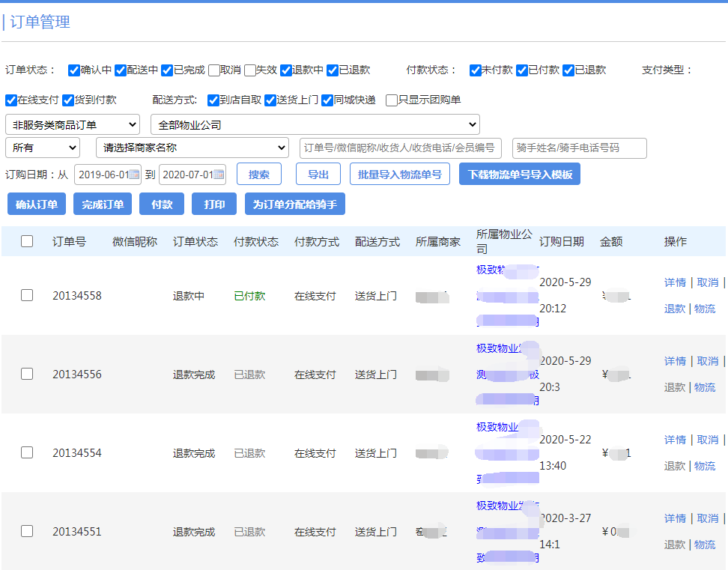Viewport: 728px width, 570px height.
Task: Open 详情 for order 20134551
Action: 675,518
